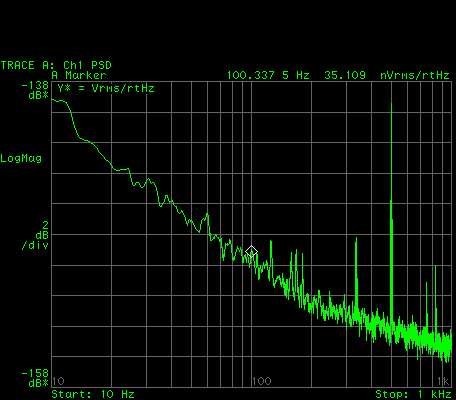
Task: Select marker value '35.109' readout
Action: point(345,75)
